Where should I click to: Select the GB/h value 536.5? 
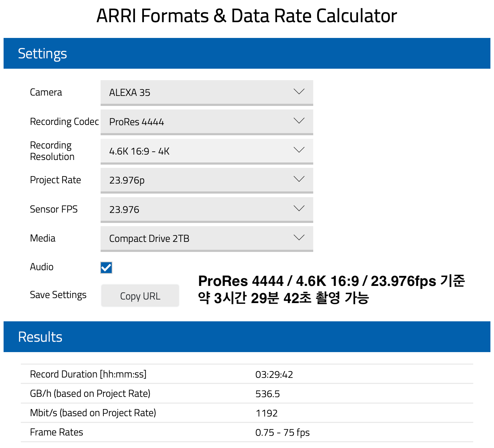[x=268, y=394]
